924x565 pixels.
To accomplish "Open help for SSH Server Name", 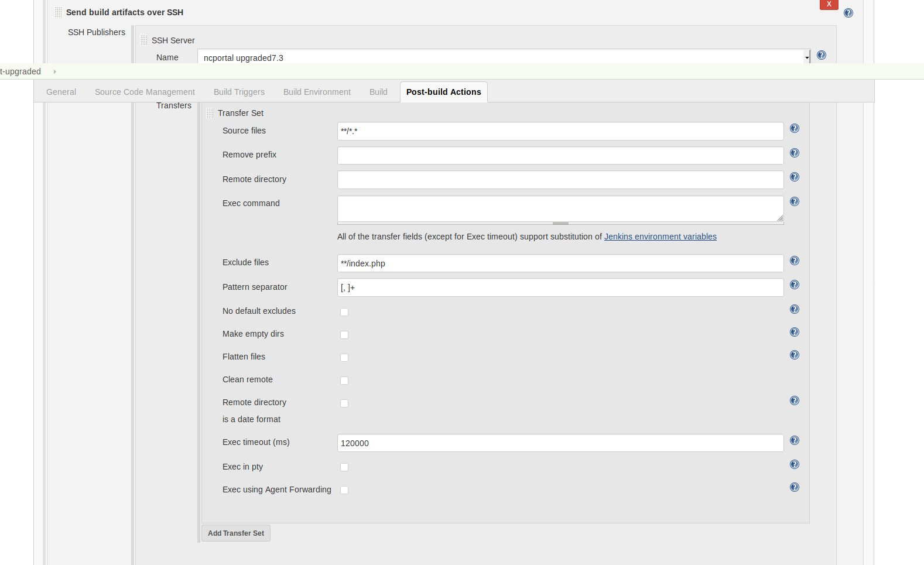I will 822,56.
